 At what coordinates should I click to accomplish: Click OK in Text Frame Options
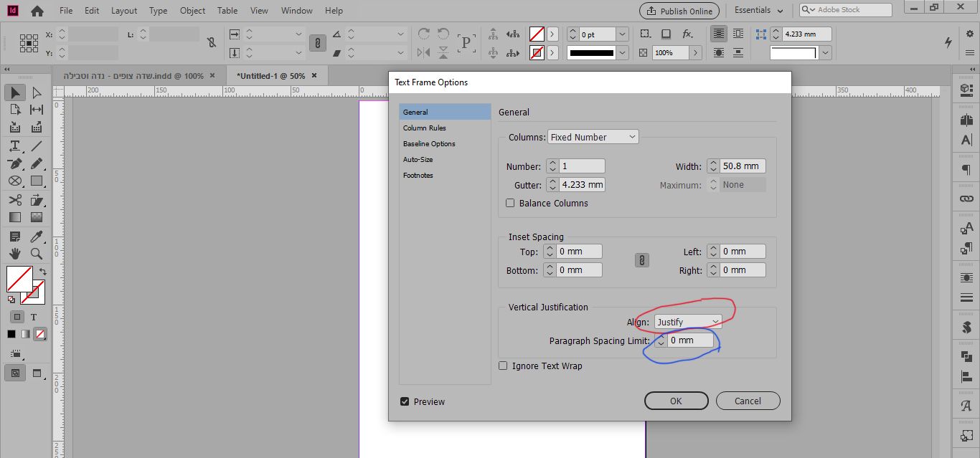point(676,401)
